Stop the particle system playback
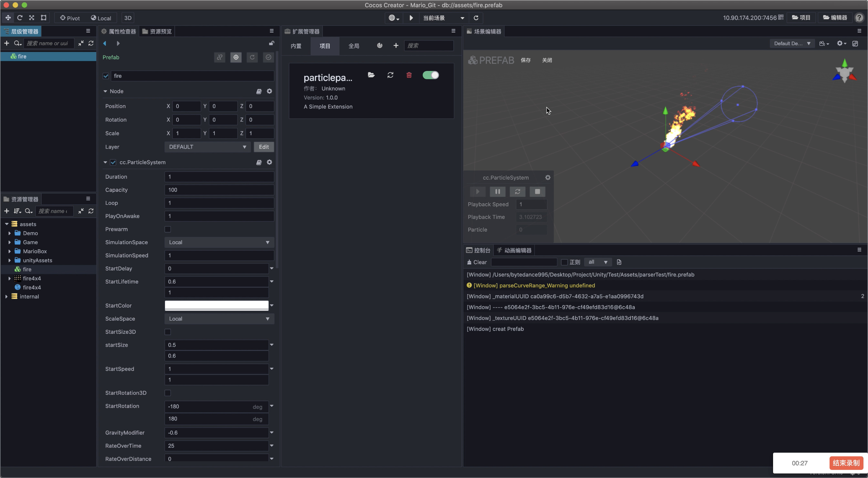Screen dimensions: 868x478 click(537, 192)
